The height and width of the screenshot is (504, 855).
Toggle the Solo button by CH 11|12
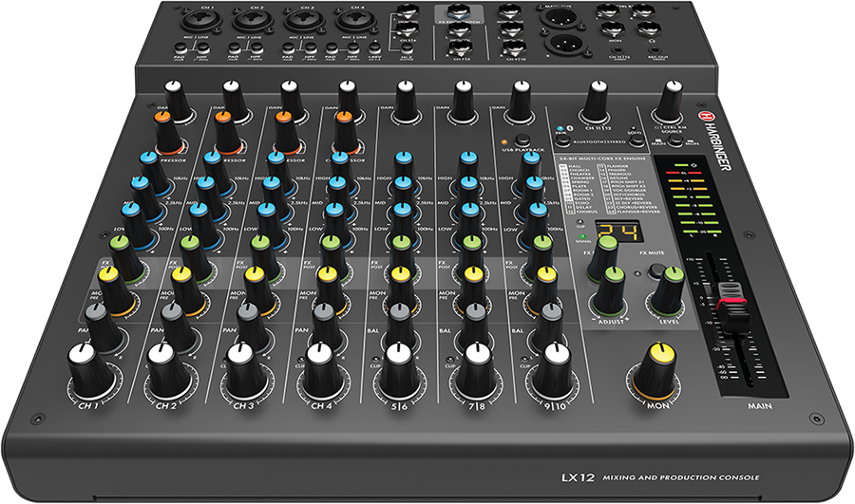click(636, 140)
